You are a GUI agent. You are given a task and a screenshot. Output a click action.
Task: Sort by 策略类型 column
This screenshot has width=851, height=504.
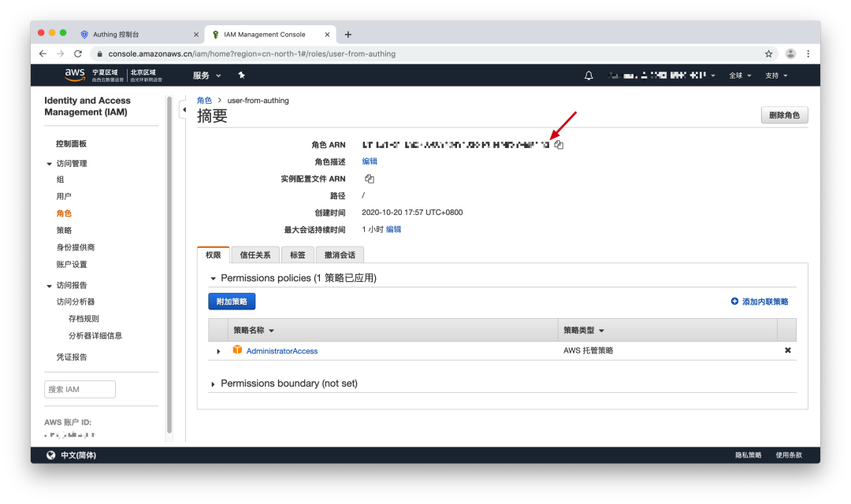(583, 331)
